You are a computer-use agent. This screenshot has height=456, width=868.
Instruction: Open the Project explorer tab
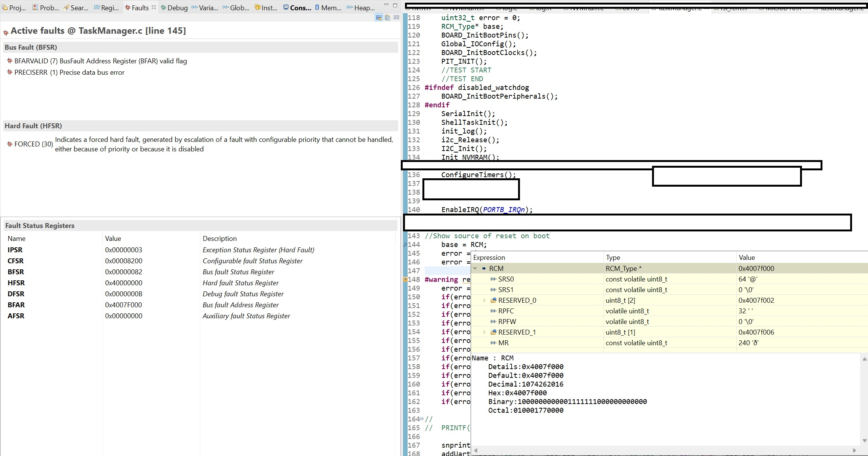[14, 8]
